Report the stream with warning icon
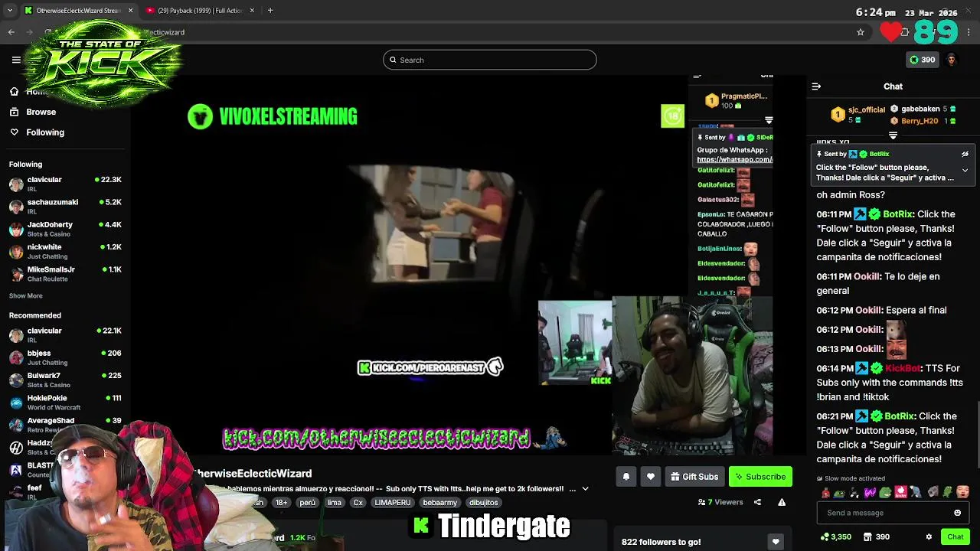The height and width of the screenshot is (551, 980). [782, 503]
